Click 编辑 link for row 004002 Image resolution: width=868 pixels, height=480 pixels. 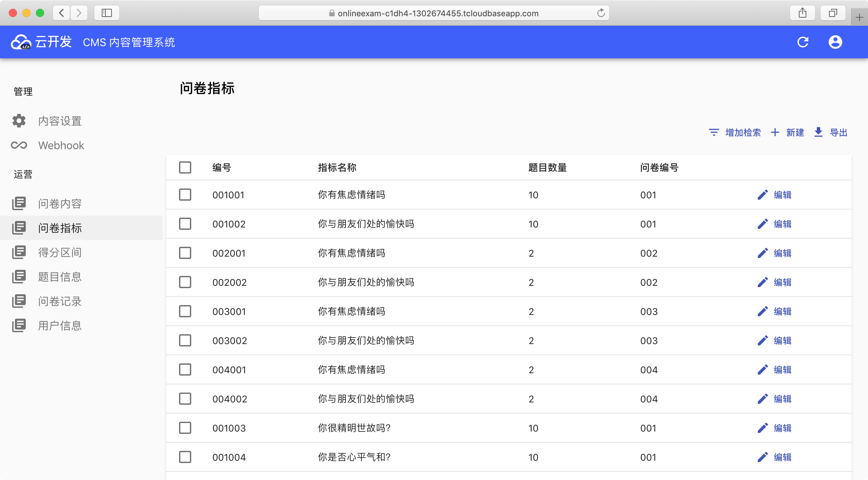782,399
